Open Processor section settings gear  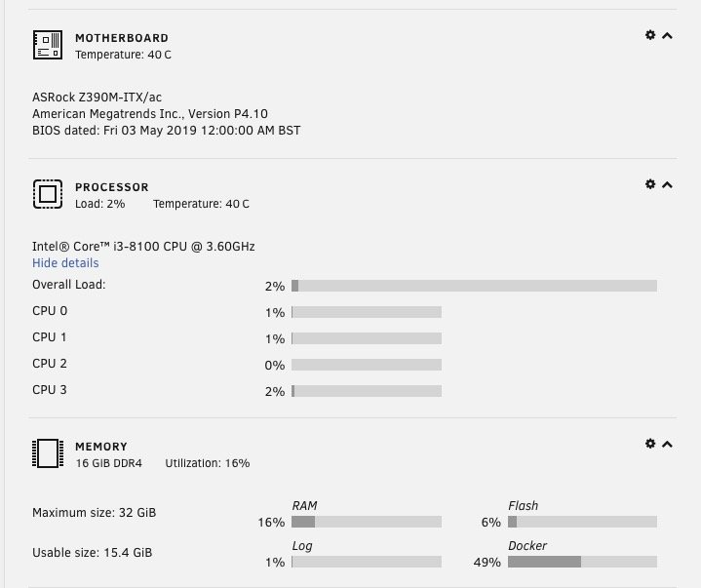650,184
